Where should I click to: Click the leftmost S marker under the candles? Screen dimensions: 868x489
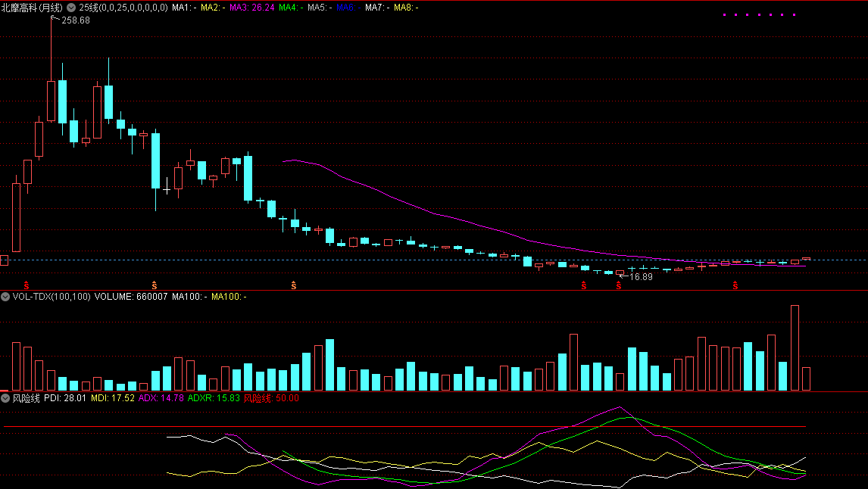click(x=27, y=285)
